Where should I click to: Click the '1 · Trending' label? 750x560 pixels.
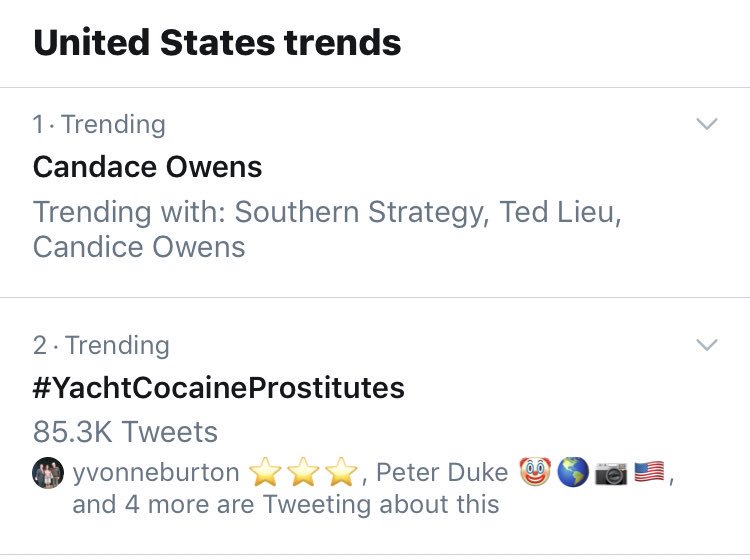tap(99, 125)
